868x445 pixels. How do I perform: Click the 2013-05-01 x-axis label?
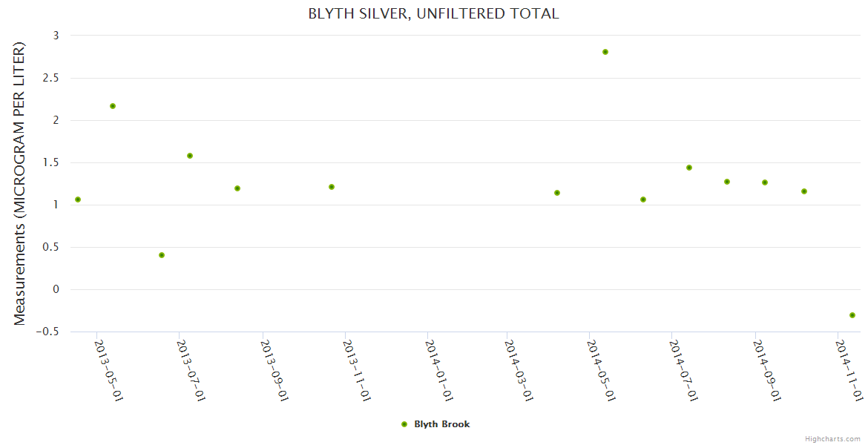108,369
